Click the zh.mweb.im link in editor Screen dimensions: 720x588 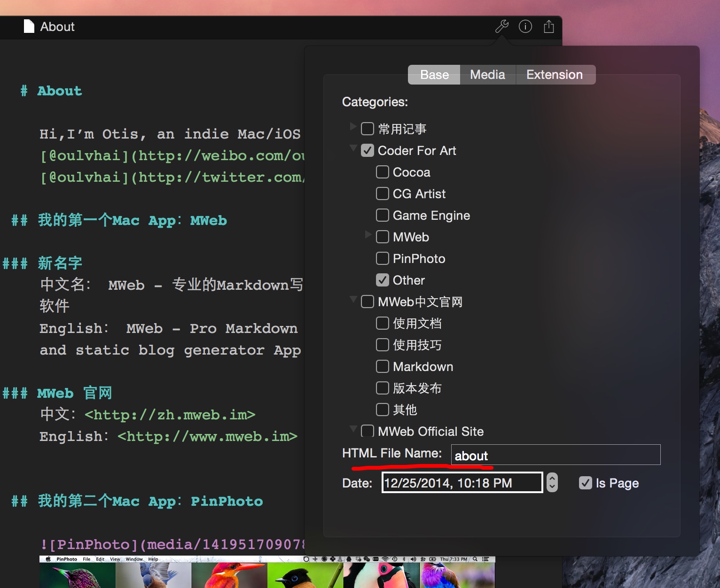click(x=170, y=415)
